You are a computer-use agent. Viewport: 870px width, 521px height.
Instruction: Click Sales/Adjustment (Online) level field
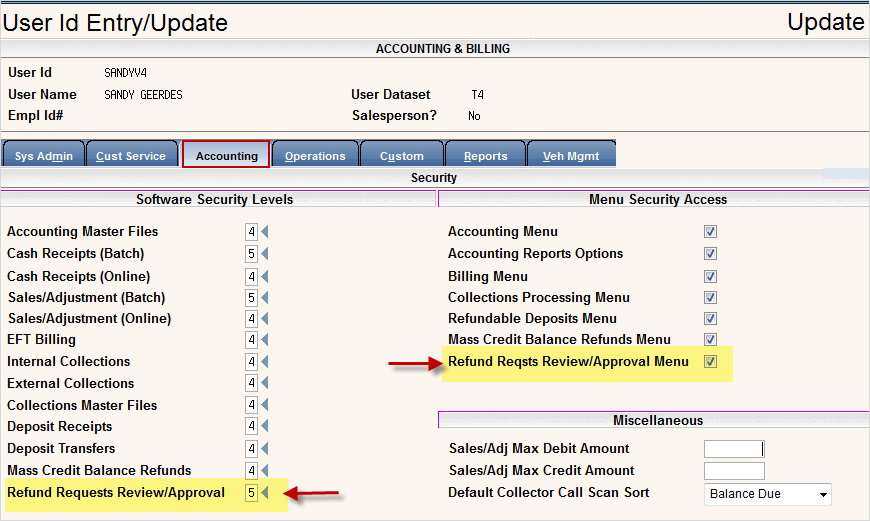tap(251, 318)
